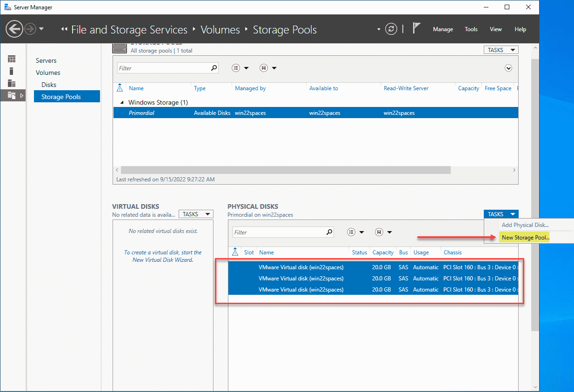Viewport: 574px width, 392px height.
Task: Click the main window vertical scrollbar
Action: [x=535, y=195]
